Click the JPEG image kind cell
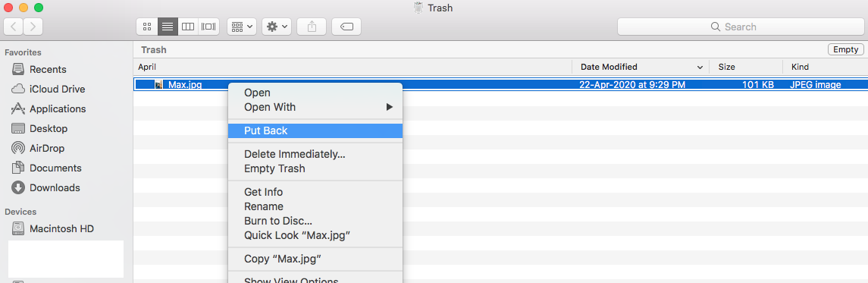Image resolution: width=868 pixels, height=283 pixels. point(816,85)
